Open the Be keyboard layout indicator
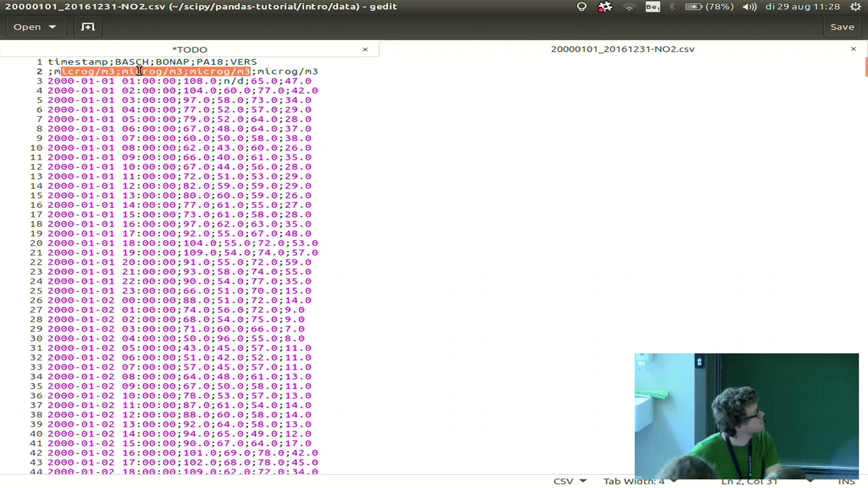 pos(653,7)
